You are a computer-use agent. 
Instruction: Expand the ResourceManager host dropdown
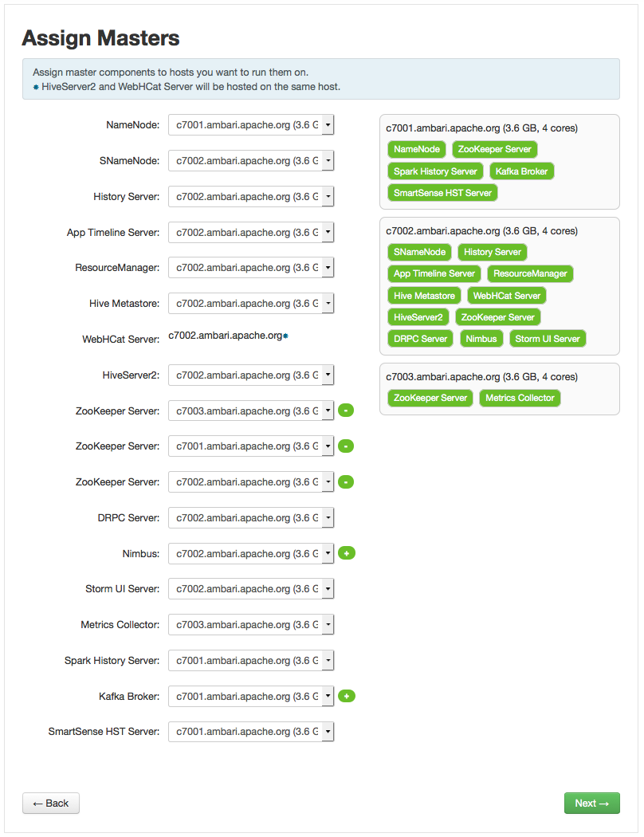[251, 267]
